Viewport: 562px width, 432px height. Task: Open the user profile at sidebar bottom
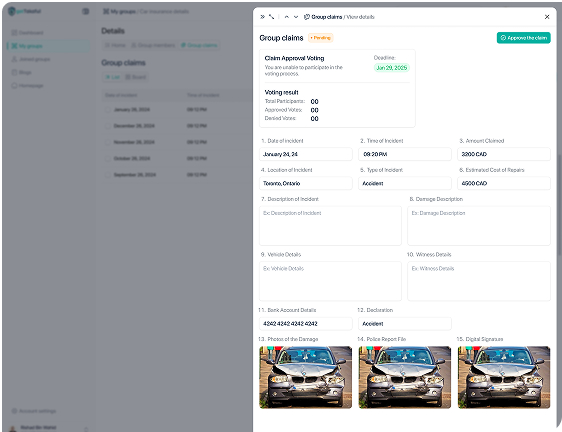tap(33, 427)
